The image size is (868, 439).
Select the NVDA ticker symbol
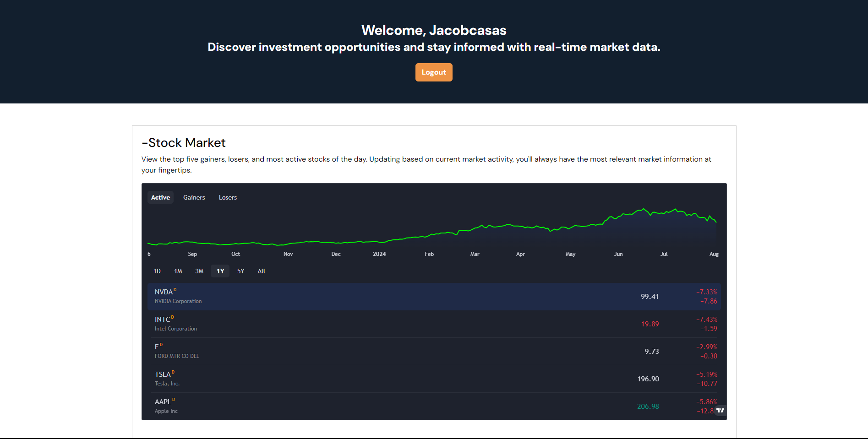pyautogui.click(x=164, y=292)
